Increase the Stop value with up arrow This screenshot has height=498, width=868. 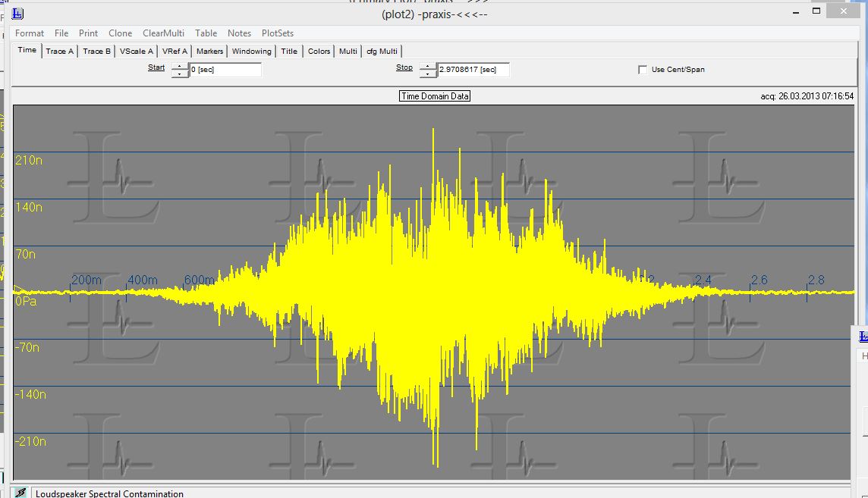pos(428,67)
